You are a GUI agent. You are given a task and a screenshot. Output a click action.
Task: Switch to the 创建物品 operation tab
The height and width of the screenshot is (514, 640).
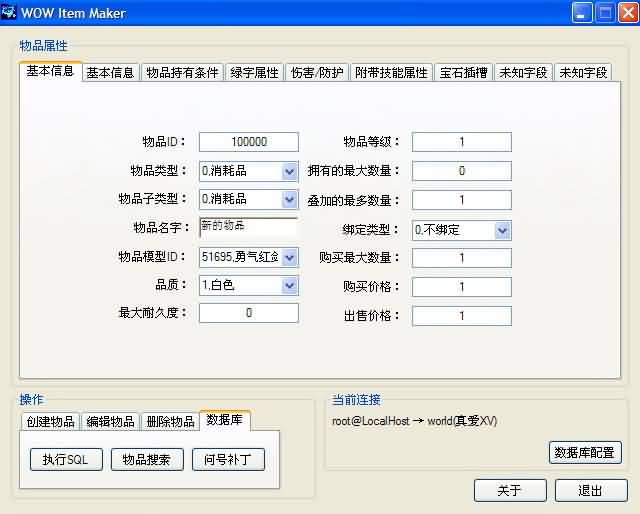(50, 422)
